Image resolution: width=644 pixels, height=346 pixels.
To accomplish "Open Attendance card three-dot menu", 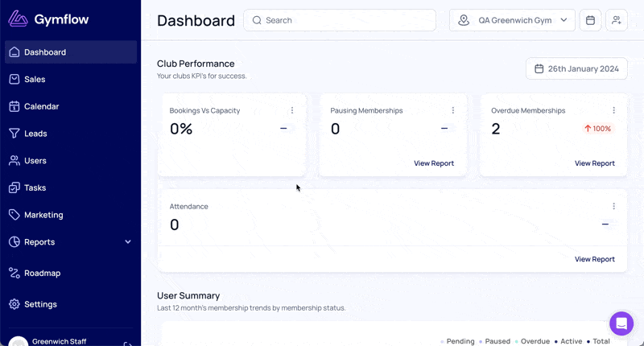I will [613, 206].
